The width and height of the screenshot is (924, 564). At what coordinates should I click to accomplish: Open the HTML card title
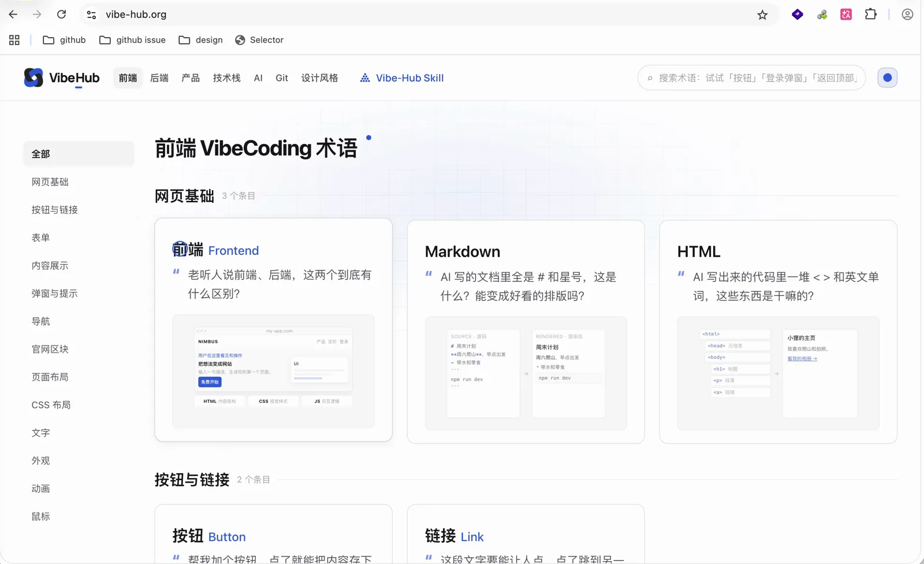tap(699, 251)
